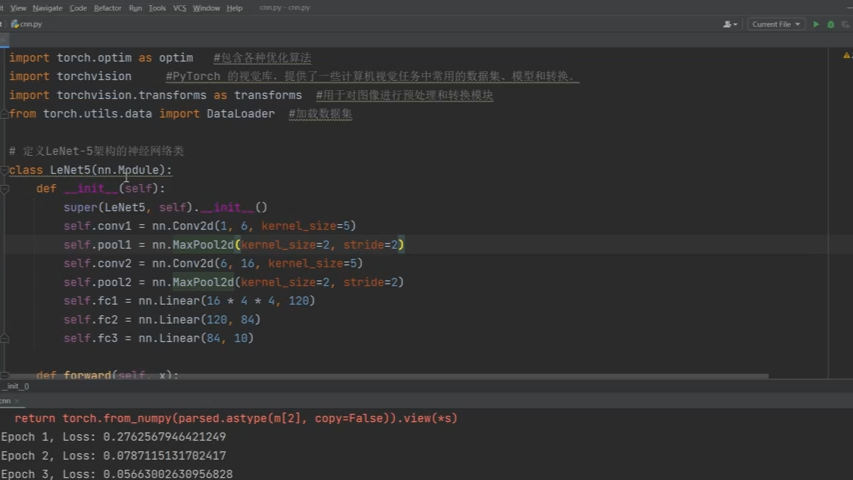The width and height of the screenshot is (853, 480).
Task: Click 'DataLoader' in the from-import line
Action: click(x=240, y=114)
